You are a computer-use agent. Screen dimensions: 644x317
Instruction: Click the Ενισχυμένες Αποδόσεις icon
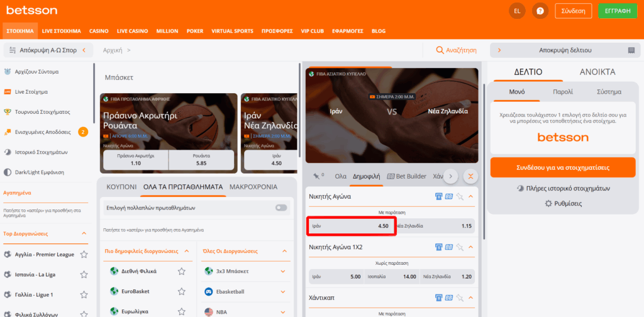tap(8, 132)
